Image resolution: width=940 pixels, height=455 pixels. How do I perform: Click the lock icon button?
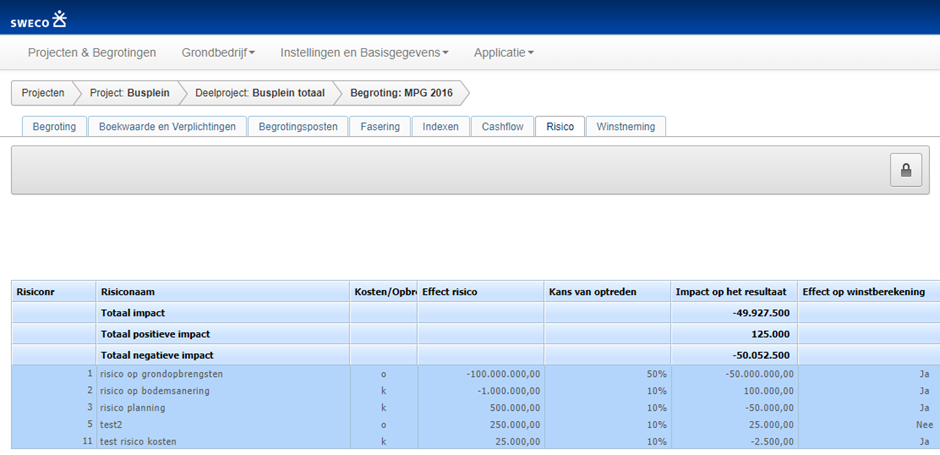tap(905, 170)
